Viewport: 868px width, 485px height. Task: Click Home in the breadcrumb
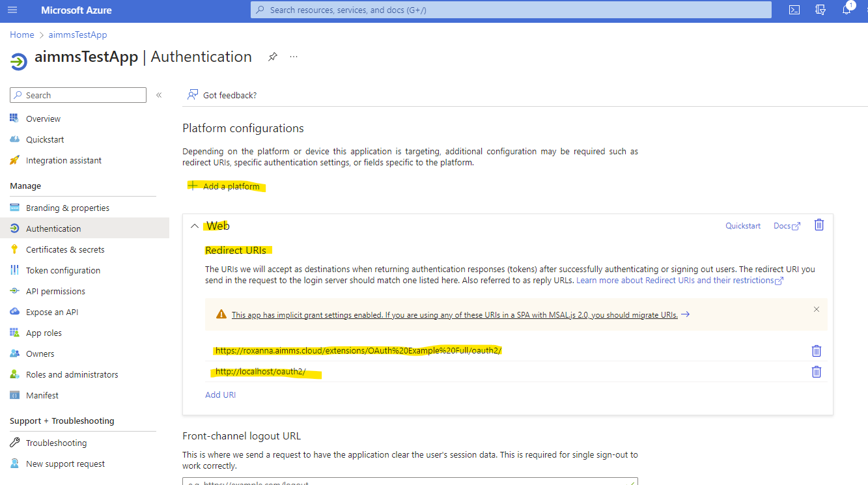click(21, 35)
